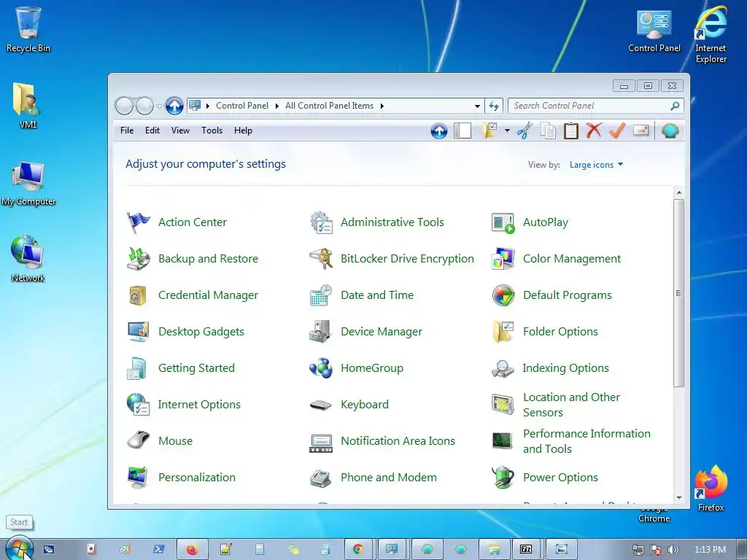
Task: Open the Help menu
Action: tap(243, 131)
